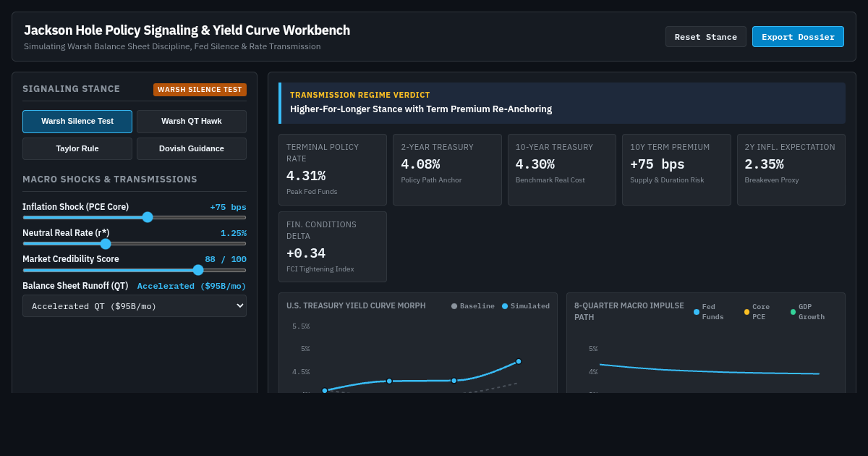This screenshot has width=868, height=456.
Task: Click the Fin. Conditions Delta +0.34 value
Action: (x=306, y=253)
